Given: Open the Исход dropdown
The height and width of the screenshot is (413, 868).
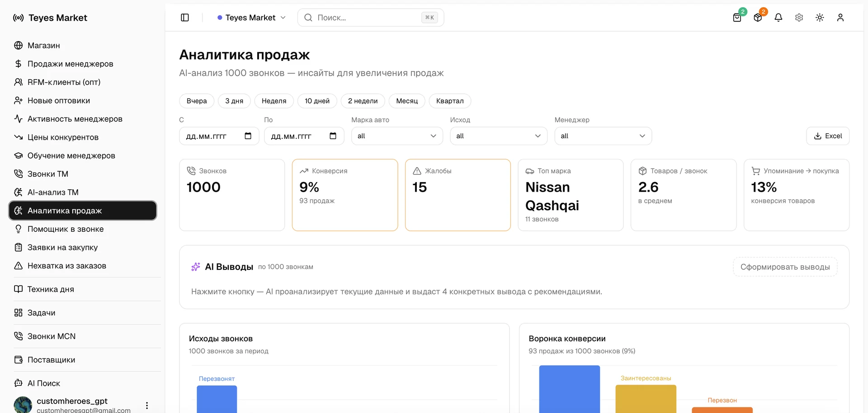Looking at the screenshot, I should 499,136.
